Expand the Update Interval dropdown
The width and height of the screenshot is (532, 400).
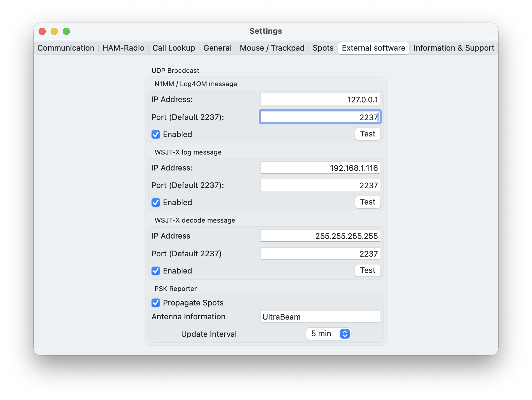click(x=329, y=334)
